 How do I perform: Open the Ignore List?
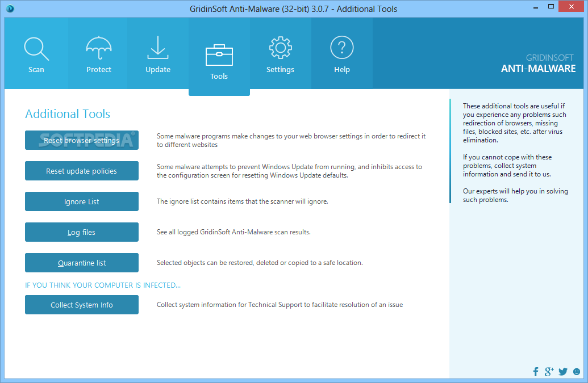pyautogui.click(x=82, y=201)
